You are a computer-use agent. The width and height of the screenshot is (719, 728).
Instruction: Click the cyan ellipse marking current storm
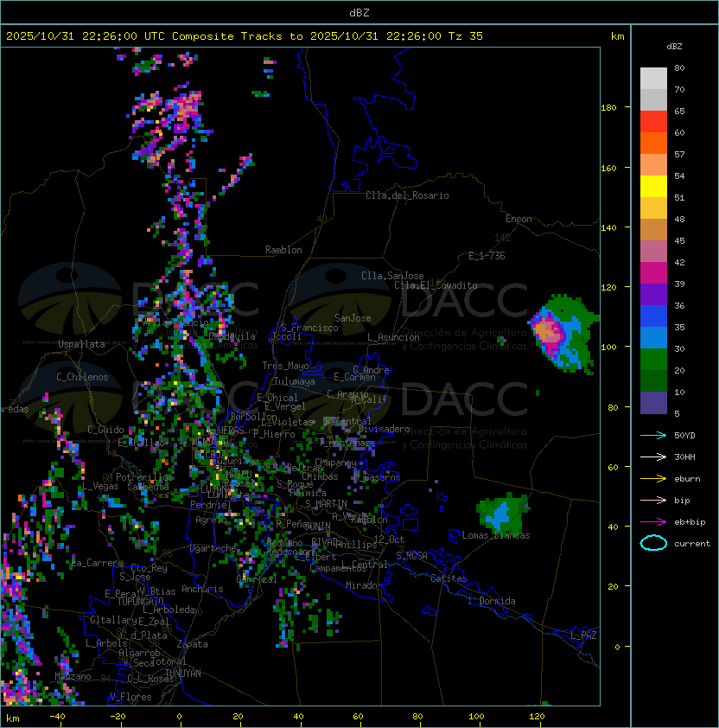(653, 543)
